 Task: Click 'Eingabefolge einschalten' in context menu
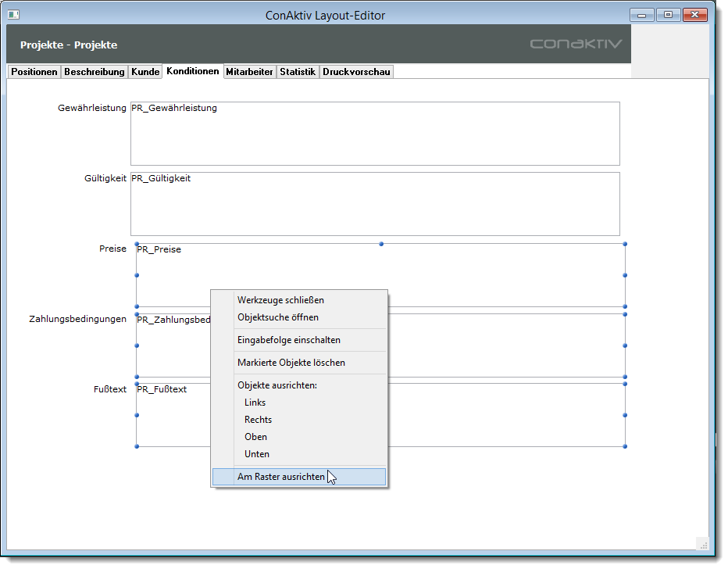[x=288, y=340]
